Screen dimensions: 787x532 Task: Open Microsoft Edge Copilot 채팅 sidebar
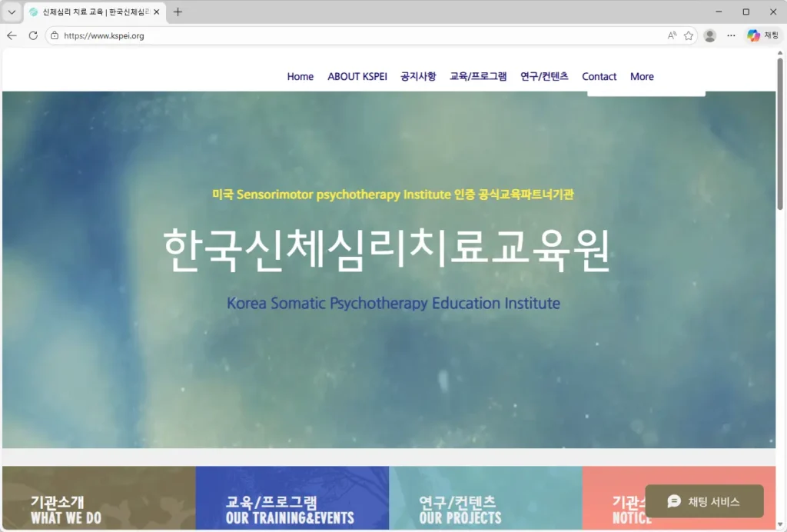pyautogui.click(x=764, y=35)
